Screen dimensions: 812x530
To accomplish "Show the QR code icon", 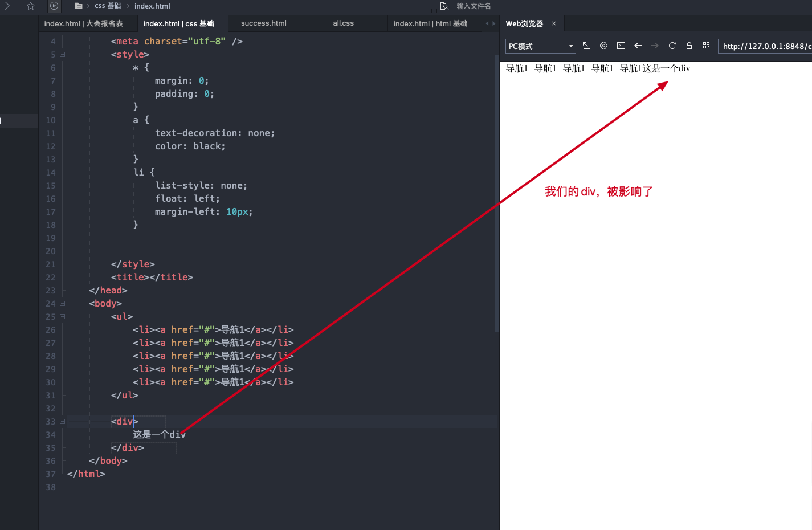I will pos(706,46).
